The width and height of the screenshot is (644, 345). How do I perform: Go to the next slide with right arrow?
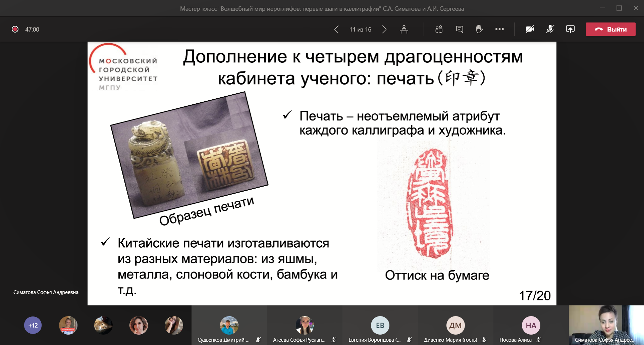point(384,29)
